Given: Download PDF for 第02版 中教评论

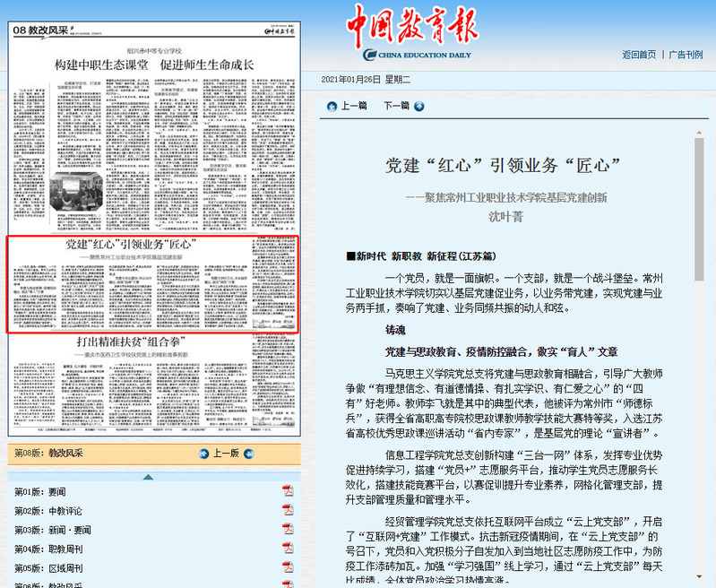Looking at the screenshot, I should tap(288, 510).
